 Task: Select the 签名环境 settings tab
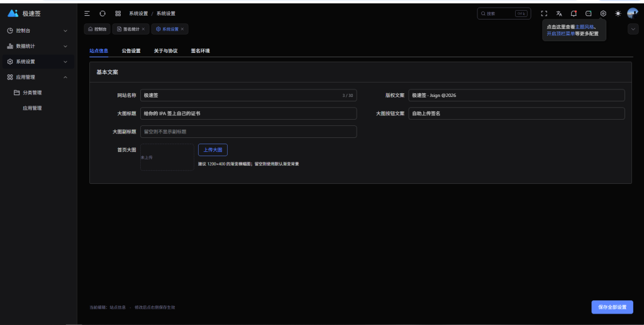pos(200,51)
